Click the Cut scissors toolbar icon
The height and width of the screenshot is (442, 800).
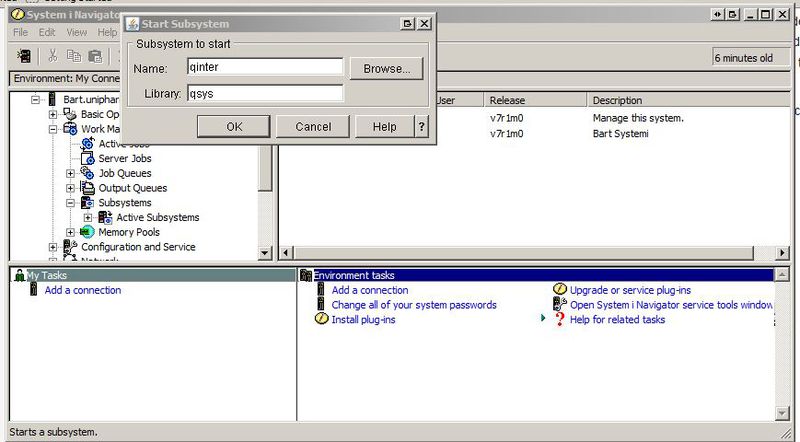coord(53,56)
